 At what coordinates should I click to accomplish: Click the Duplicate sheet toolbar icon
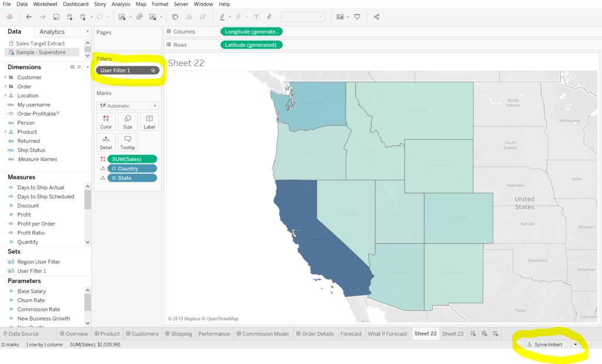(x=139, y=17)
